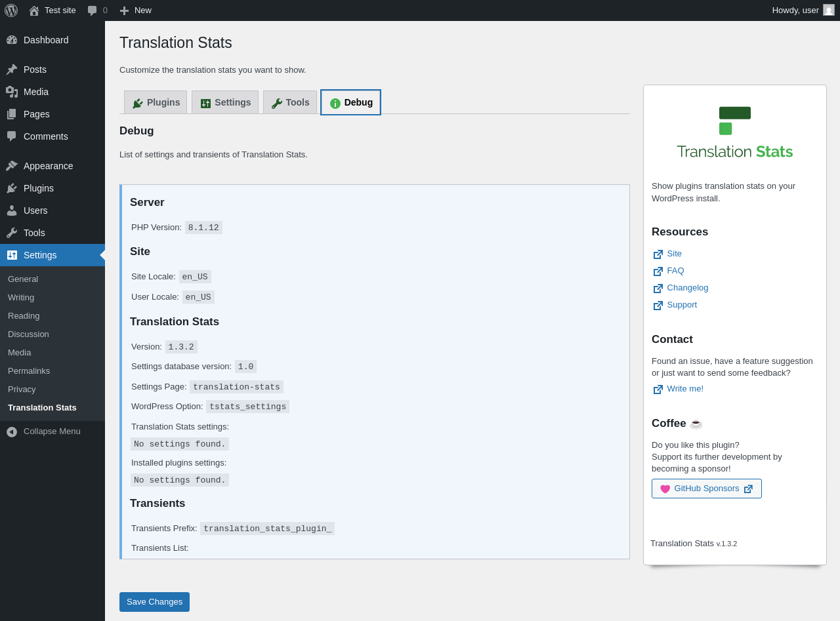Open the FAQ resource link

(x=675, y=271)
